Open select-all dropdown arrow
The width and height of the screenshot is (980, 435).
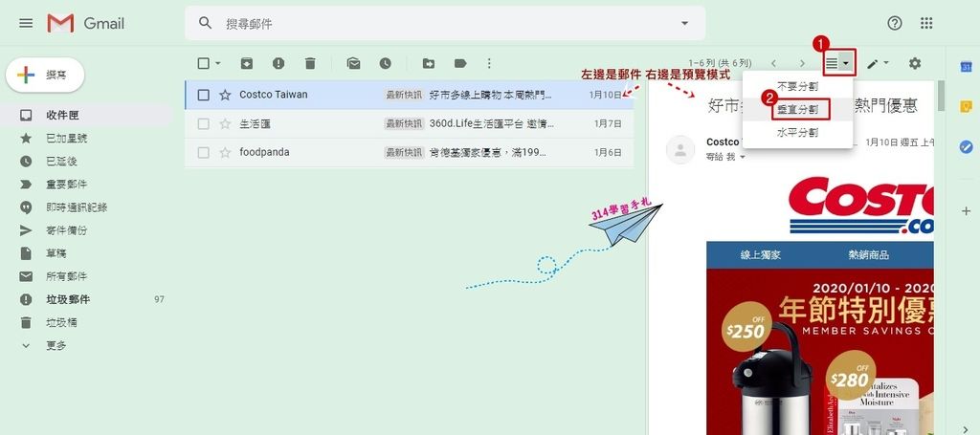click(x=218, y=63)
